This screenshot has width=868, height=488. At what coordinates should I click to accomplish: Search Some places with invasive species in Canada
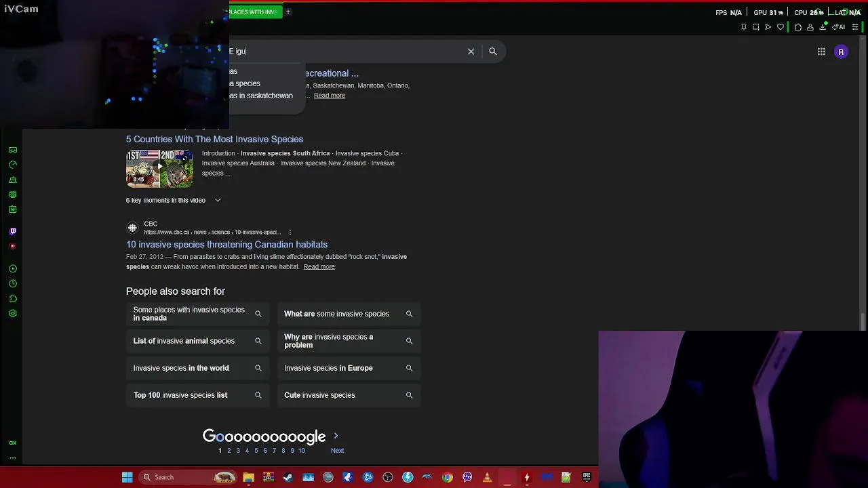197,314
